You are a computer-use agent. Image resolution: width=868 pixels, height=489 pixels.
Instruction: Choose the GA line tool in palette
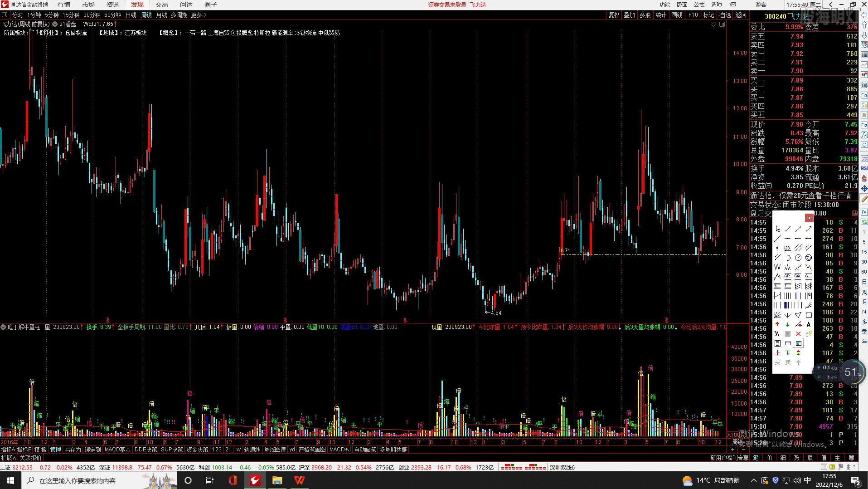(798, 276)
